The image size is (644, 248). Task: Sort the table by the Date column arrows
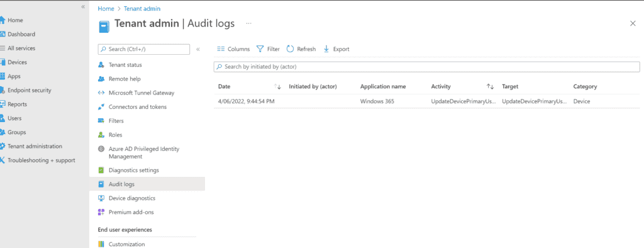click(277, 87)
